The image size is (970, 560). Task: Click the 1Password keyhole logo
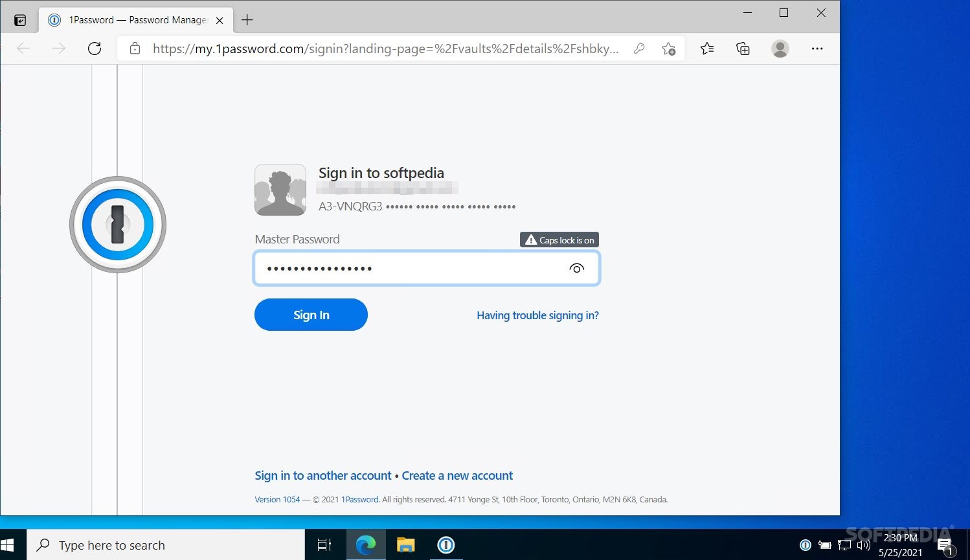[x=118, y=225]
